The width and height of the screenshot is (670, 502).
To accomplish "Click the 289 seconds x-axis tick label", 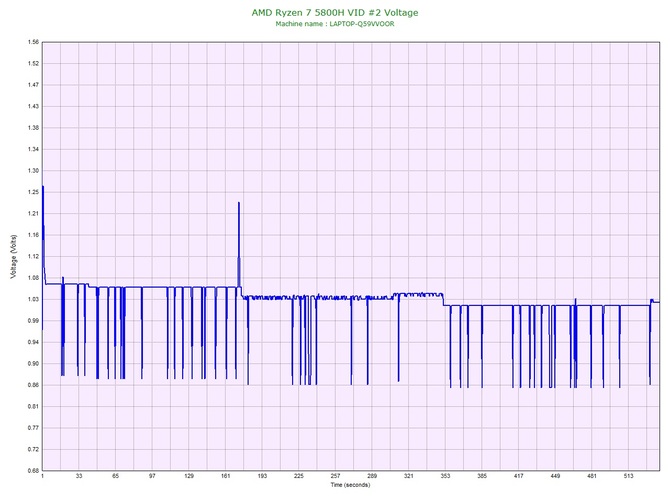I will click(x=372, y=476).
